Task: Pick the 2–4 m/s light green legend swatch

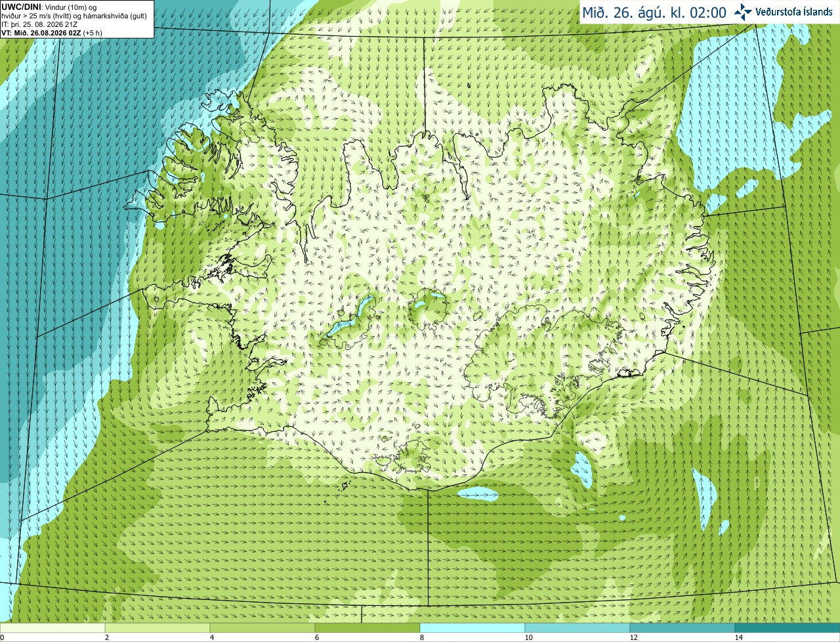Action: pos(157,628)
